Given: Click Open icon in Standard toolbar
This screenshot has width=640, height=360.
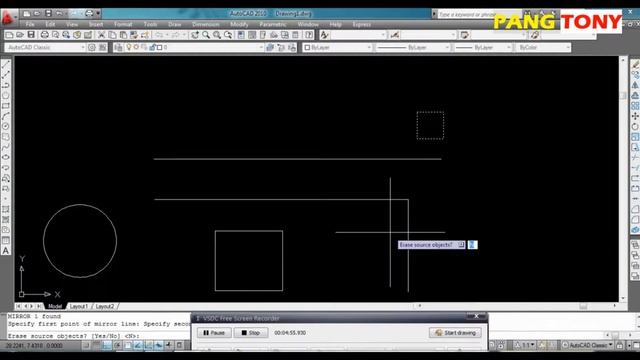Looking at the screenshot, I should tap(20, 35).
